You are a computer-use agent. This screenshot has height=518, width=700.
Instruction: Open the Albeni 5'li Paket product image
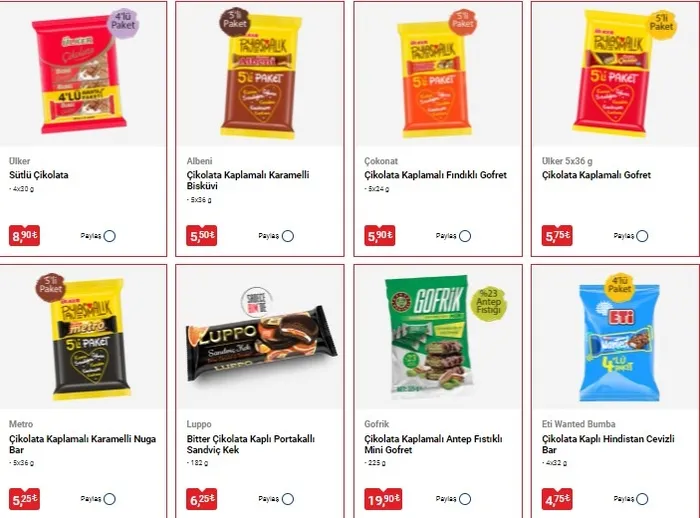(x=261, y=76)
